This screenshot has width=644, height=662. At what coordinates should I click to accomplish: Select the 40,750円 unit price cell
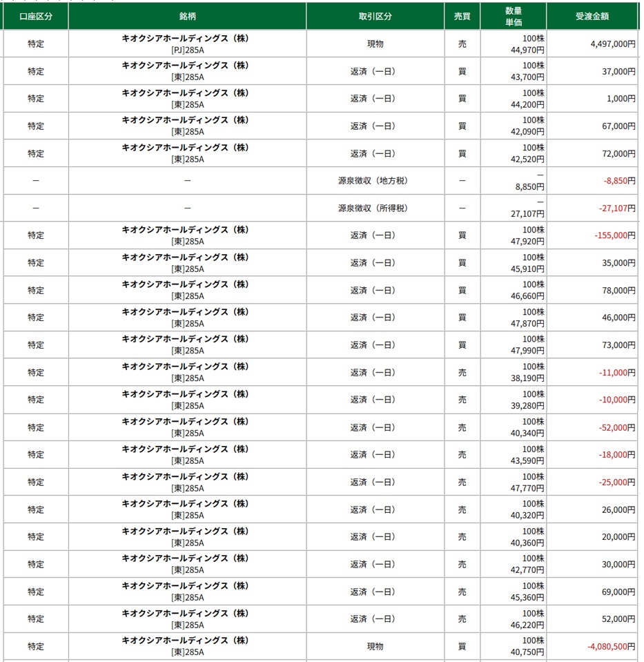click(x=527, y=652)
